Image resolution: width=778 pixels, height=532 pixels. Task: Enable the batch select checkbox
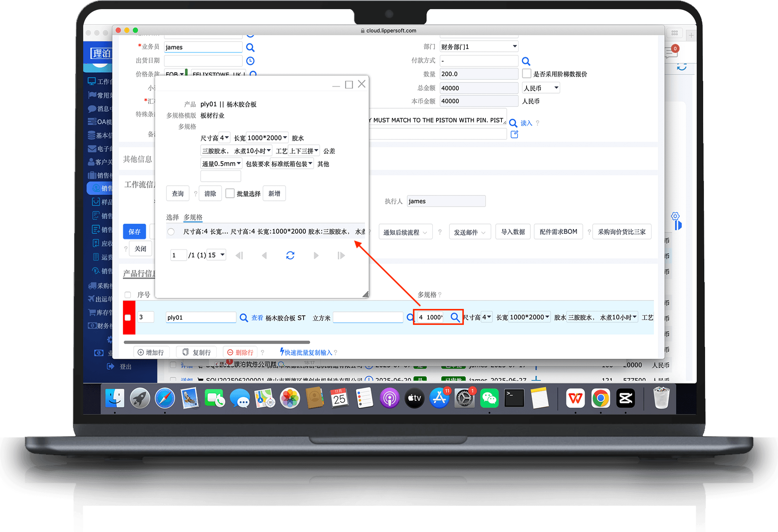coord(230,193)
